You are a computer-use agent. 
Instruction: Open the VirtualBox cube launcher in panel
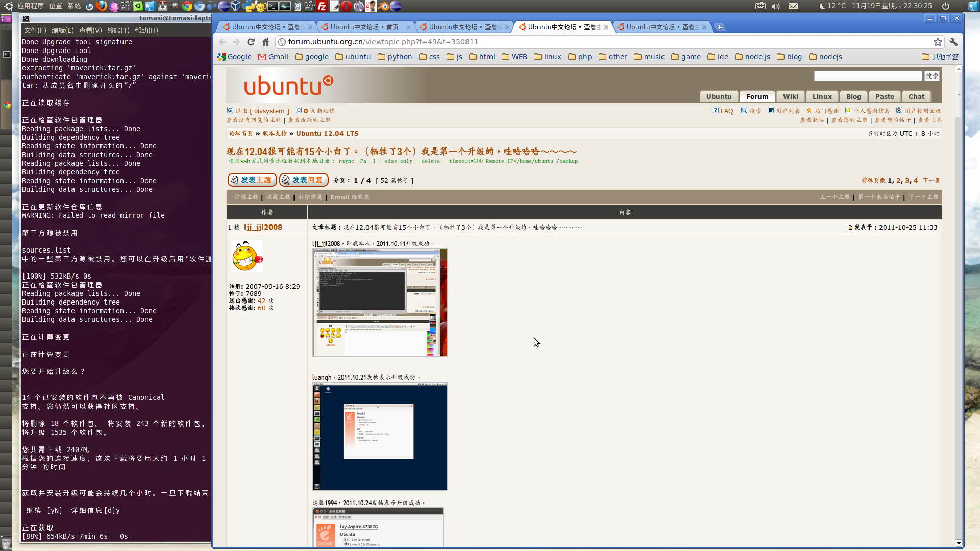click(x=236, y=6)
